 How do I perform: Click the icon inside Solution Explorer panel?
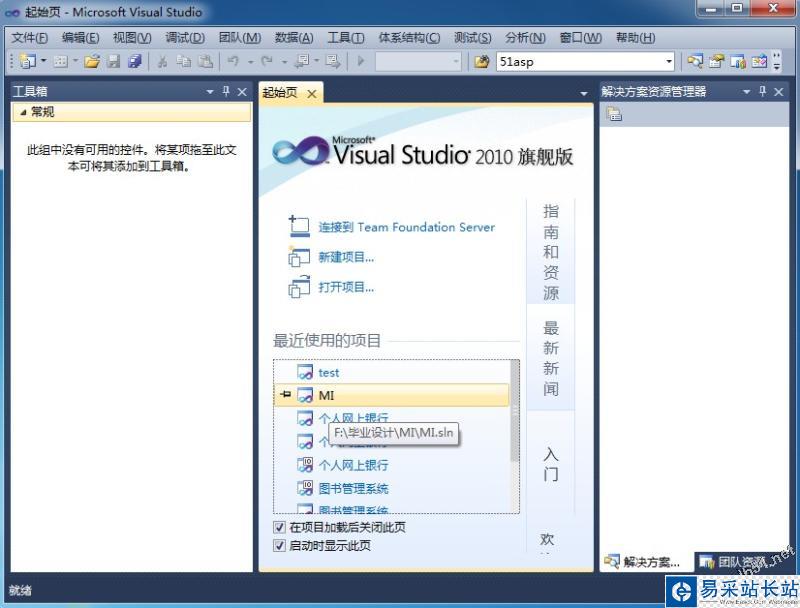614,114
